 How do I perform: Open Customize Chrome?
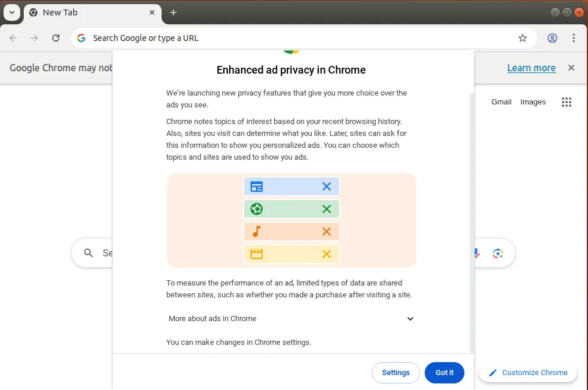(x=527, y=373)
